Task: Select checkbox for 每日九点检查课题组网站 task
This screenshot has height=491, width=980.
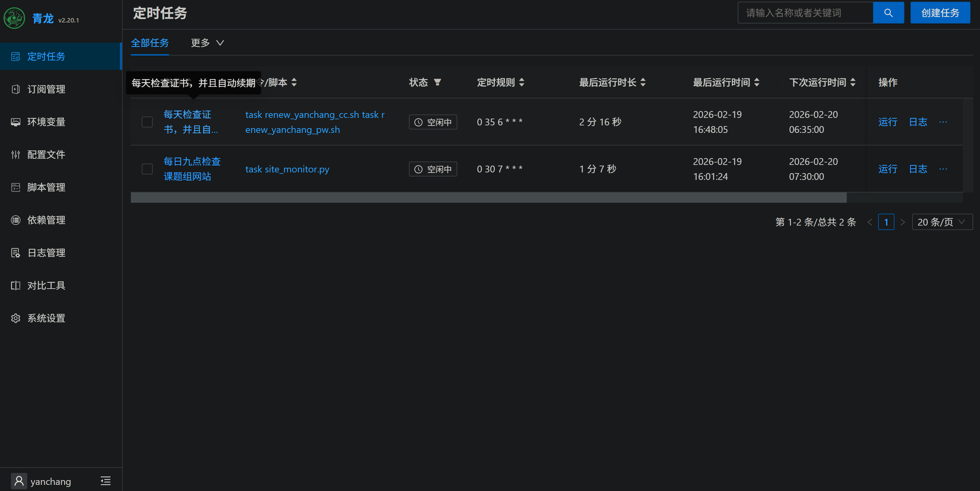Action: (x=147, y=169)
